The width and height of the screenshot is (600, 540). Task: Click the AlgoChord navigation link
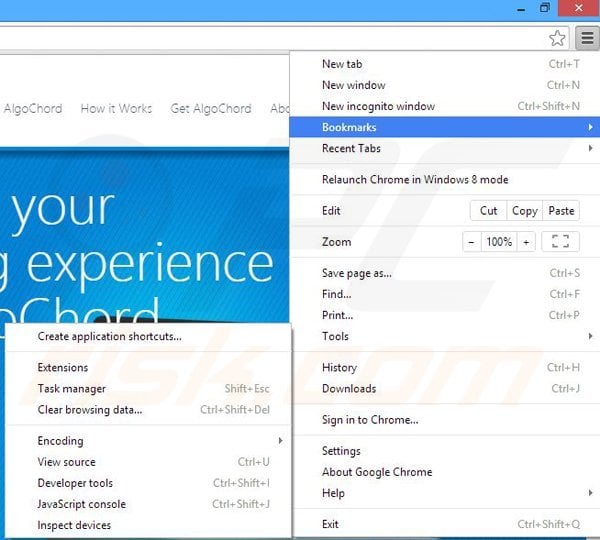[x=33, y=109]
